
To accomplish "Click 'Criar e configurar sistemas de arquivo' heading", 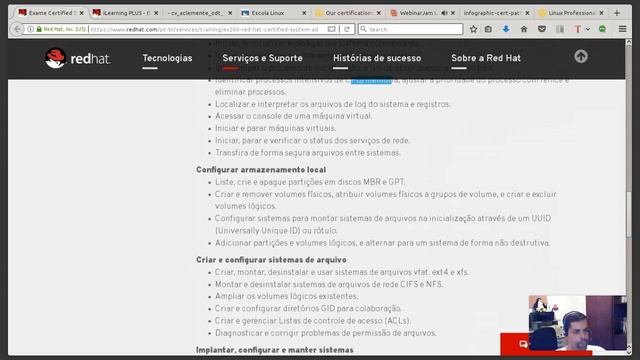I will pyautogui.click(x=271, y=260).
